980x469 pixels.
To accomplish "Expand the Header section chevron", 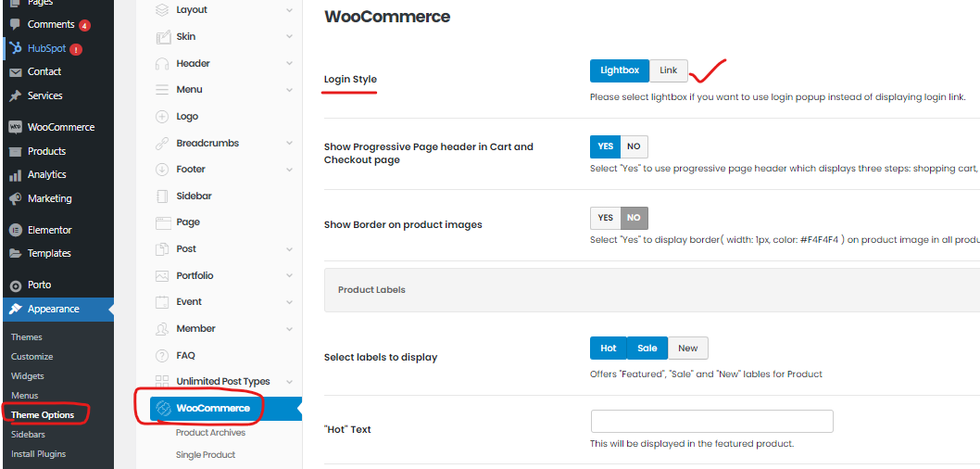I will pyautogui.click(x=289, y=63).
